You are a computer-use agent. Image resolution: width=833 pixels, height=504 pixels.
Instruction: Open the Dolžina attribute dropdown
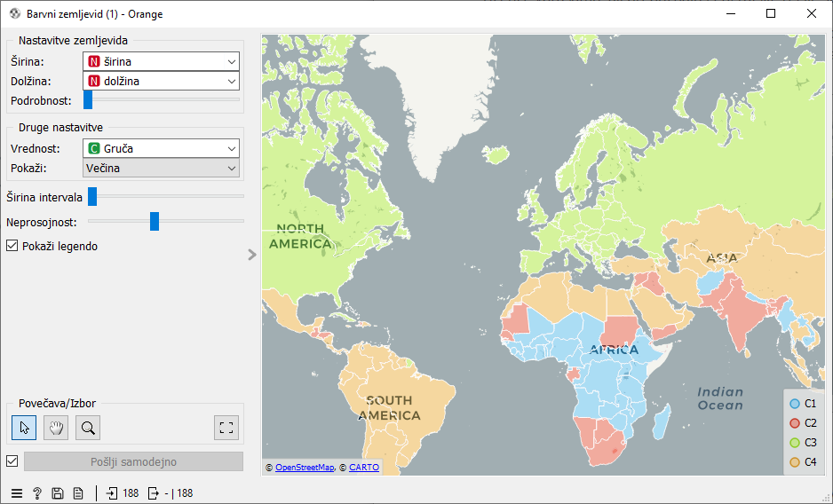161,81
